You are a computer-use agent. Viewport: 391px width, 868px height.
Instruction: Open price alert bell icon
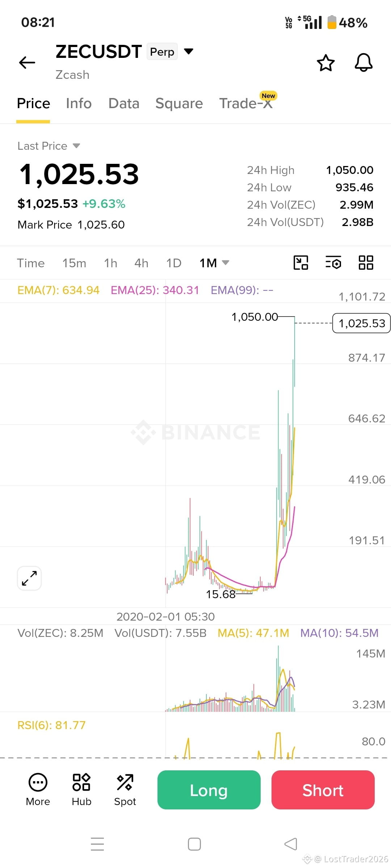coord(363,63)
